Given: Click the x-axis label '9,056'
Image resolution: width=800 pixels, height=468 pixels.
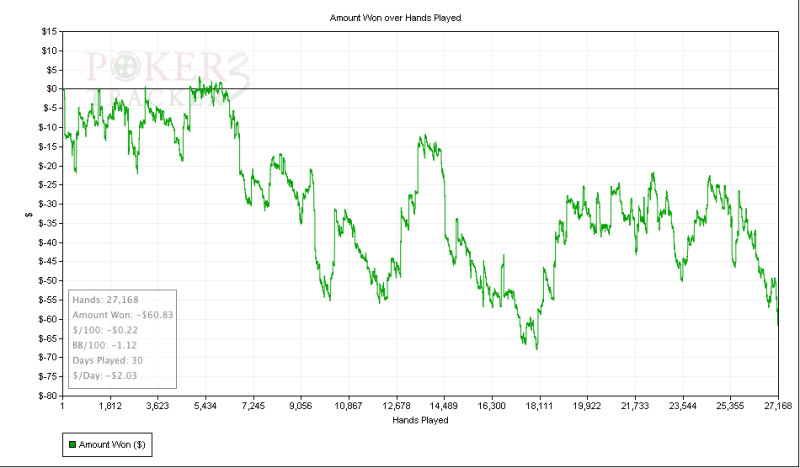Looking at the screenshot, I should coord(301,406).
